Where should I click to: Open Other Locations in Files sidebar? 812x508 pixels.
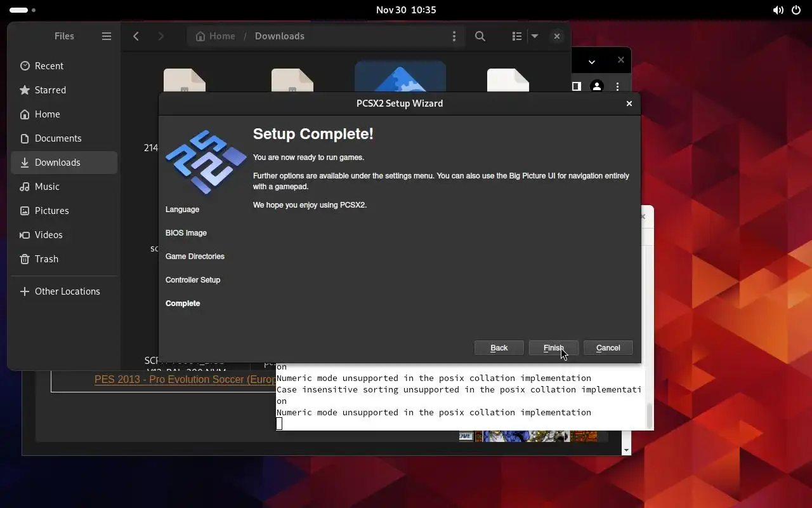click(x=64, y=291)
